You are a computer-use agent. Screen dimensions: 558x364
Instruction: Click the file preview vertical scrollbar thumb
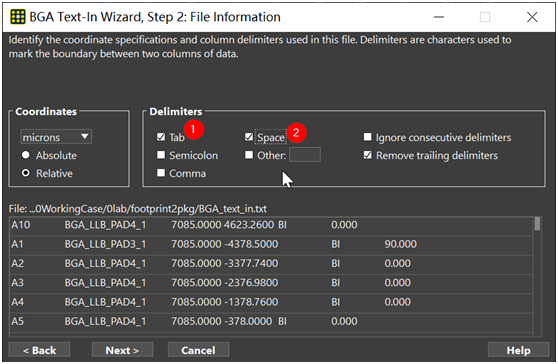point(537,224)
